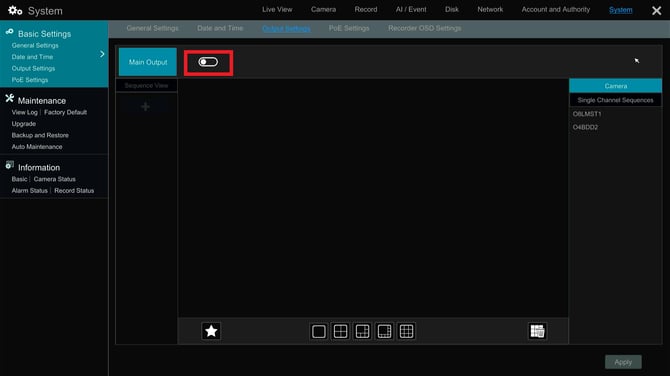Select the six-screen layout icon
670x376 pixels.
[362, 332]
